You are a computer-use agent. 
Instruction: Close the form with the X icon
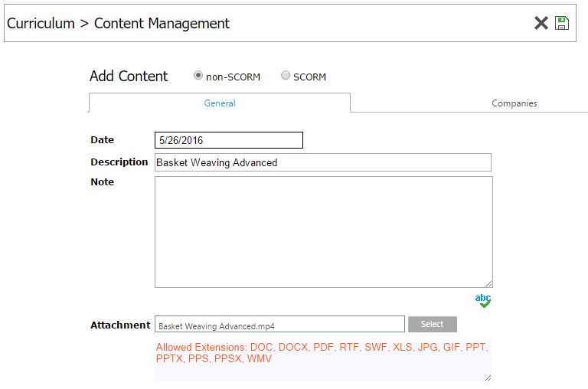541,23
